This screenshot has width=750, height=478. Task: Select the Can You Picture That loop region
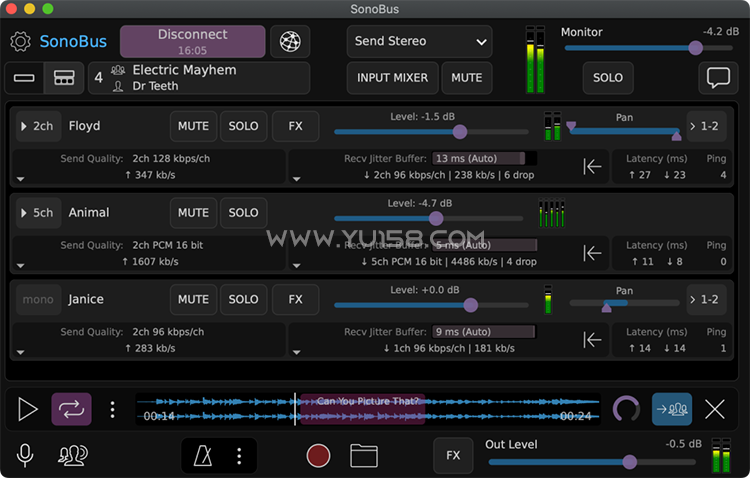[x=362, y=409]
